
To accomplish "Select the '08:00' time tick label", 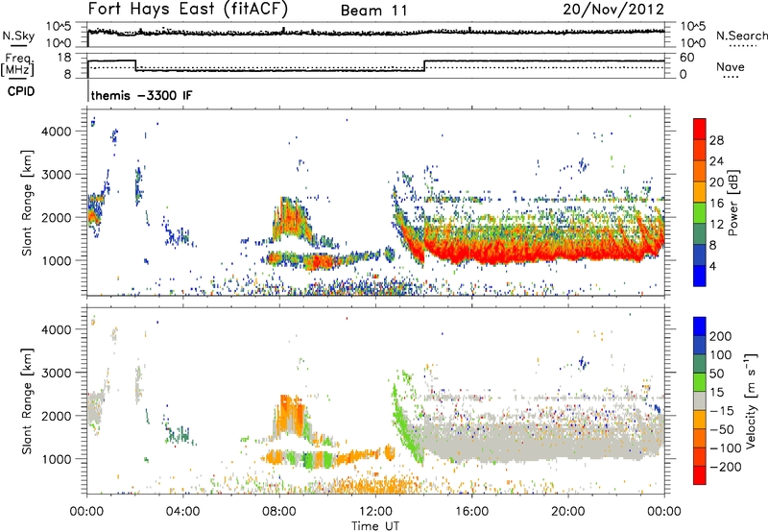I will tap(279, 512).
